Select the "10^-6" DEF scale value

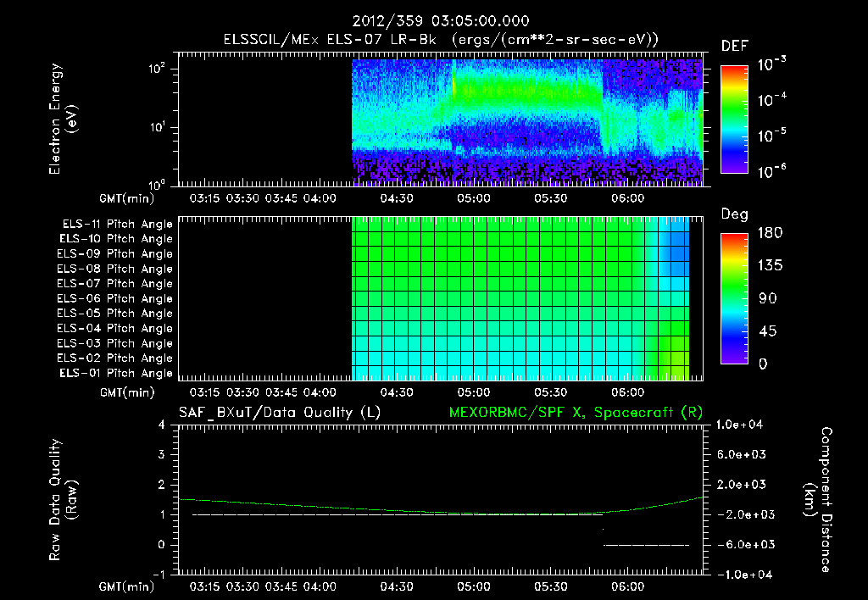771,171
